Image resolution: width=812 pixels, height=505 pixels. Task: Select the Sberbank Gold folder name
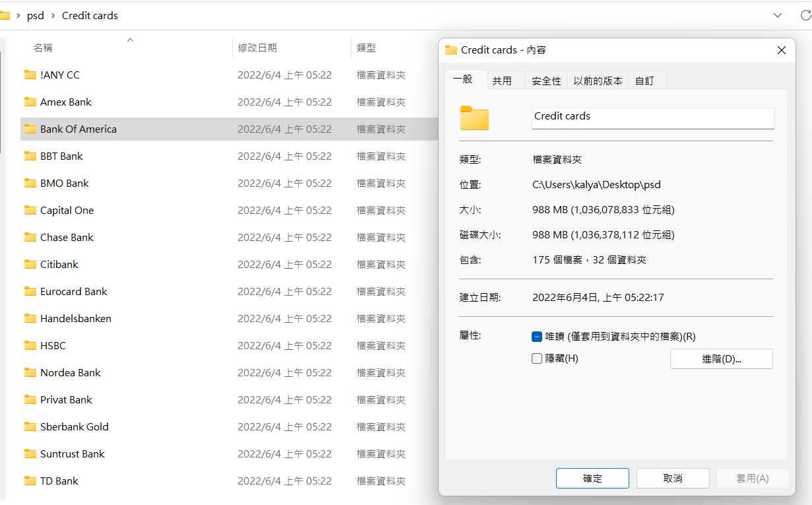tap(75, 426)
